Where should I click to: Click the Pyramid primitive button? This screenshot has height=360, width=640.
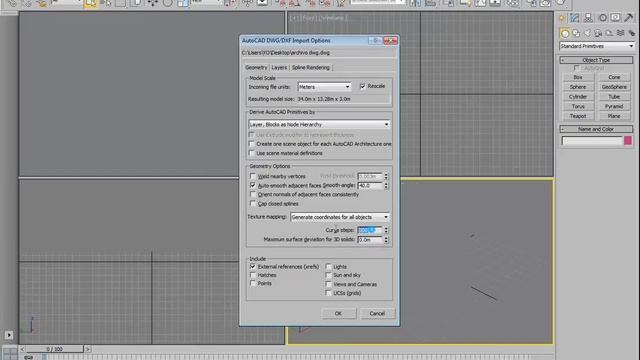pyautogui.click(x=614, y=107)
